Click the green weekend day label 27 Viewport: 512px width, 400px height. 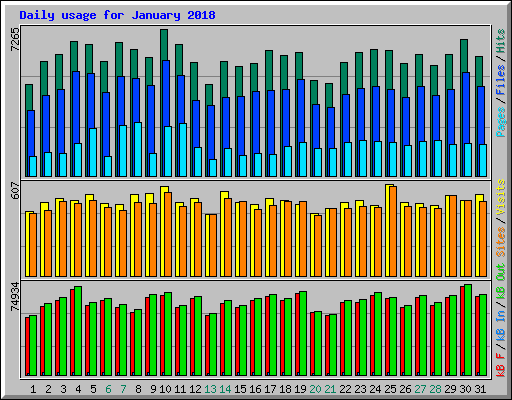(x=420, y=389)
